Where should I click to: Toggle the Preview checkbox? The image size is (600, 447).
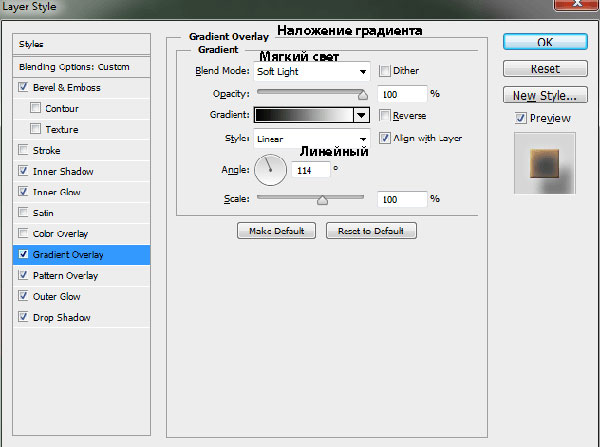pyautogui.click(x=520, y=118)
